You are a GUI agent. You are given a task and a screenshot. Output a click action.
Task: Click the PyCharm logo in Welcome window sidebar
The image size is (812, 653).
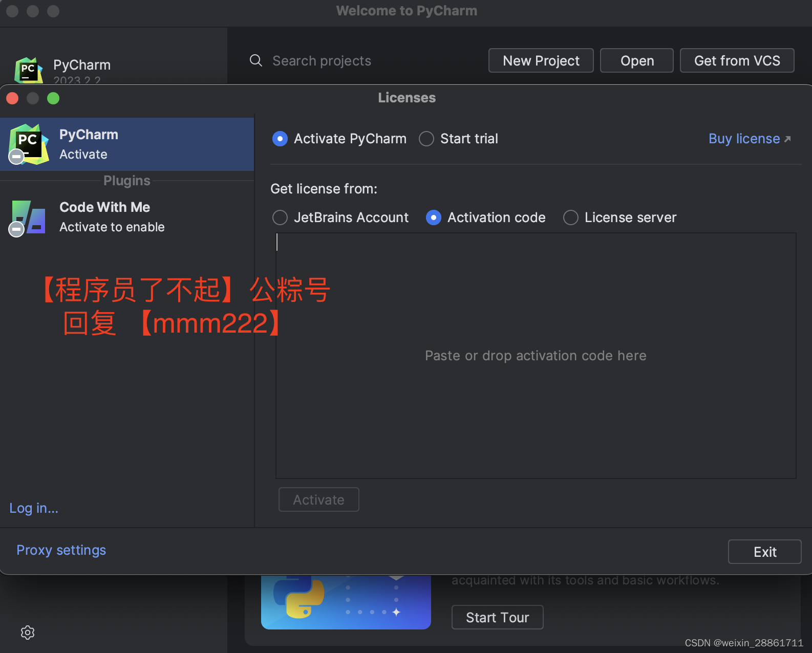pyautogui.click(x=29, y=71)
